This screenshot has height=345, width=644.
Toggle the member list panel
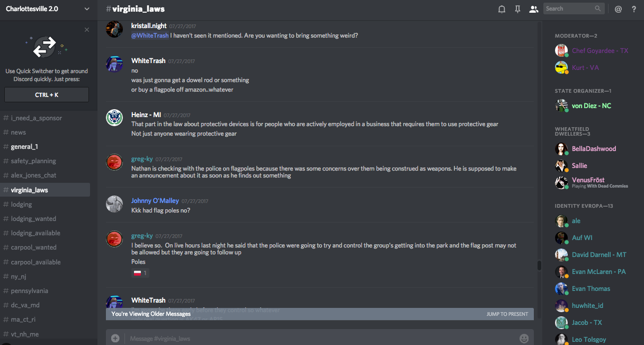533,9
